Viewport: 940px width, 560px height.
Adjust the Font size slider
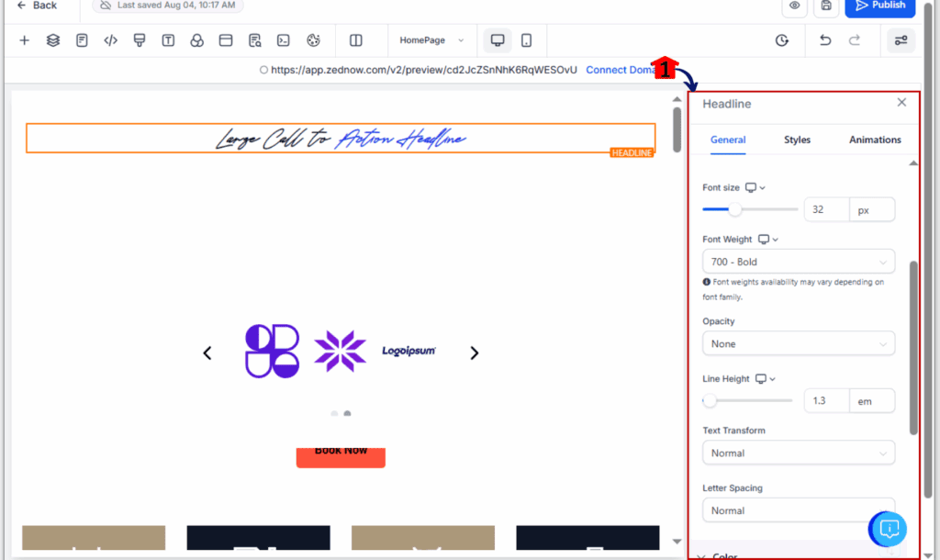pos(734,209)
